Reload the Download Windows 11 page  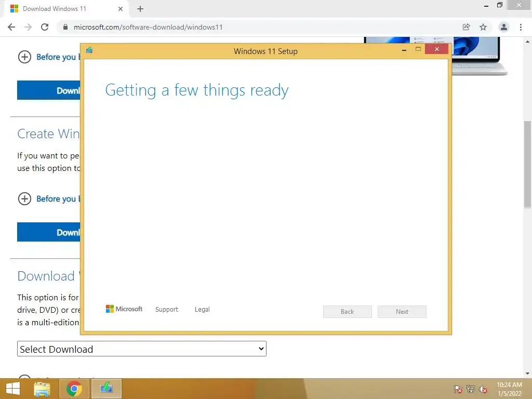click(x=45, y=27)
